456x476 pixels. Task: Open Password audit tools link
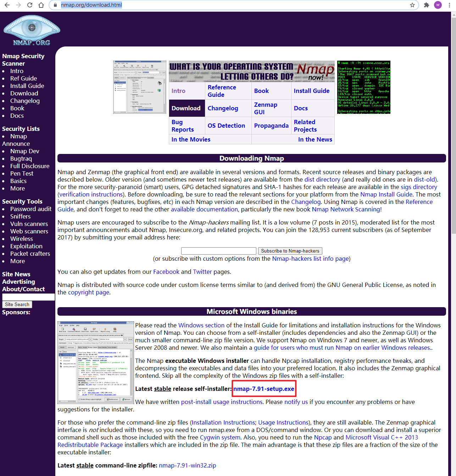coord(31,209)
